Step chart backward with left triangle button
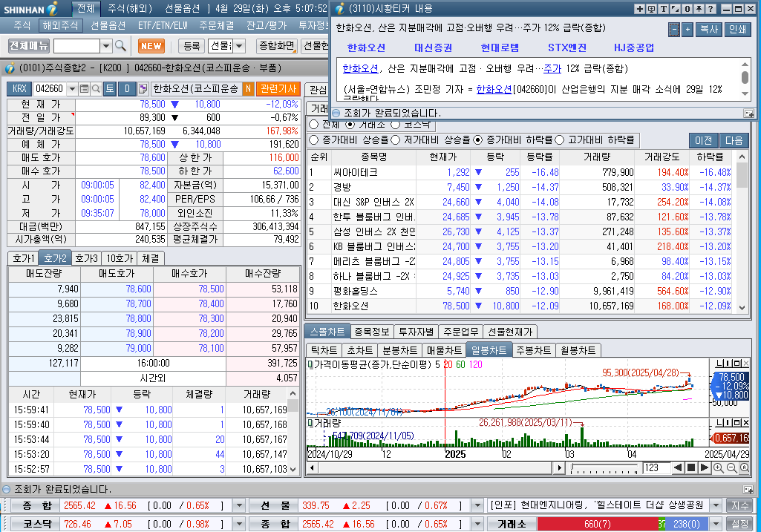 click(678, 468)
